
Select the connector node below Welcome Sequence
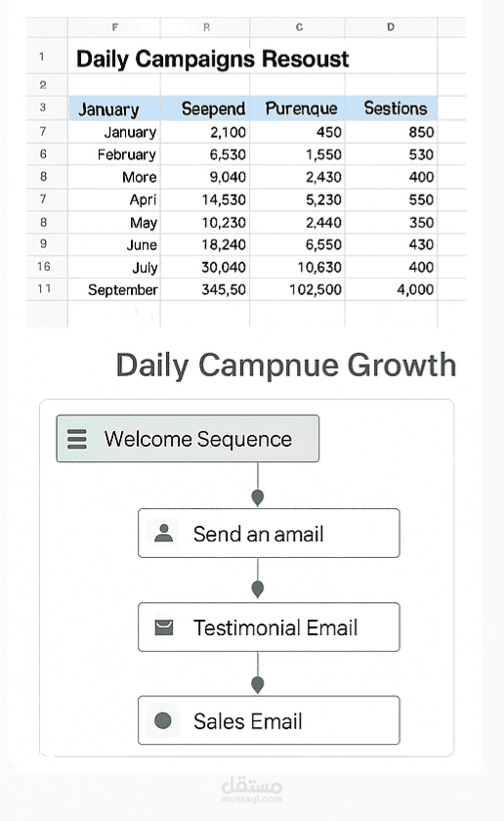pyautogui.click(x=258, y=497)
